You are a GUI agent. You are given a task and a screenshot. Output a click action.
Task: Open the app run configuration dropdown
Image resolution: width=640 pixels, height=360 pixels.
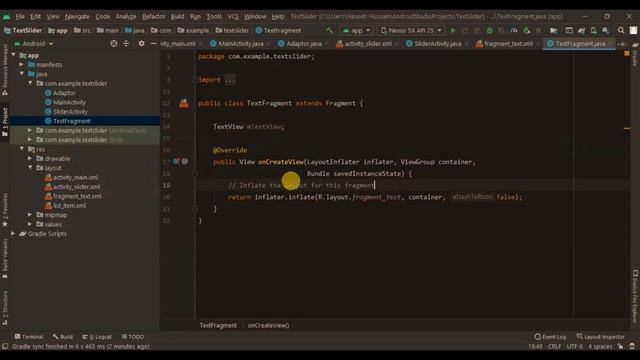356,31
